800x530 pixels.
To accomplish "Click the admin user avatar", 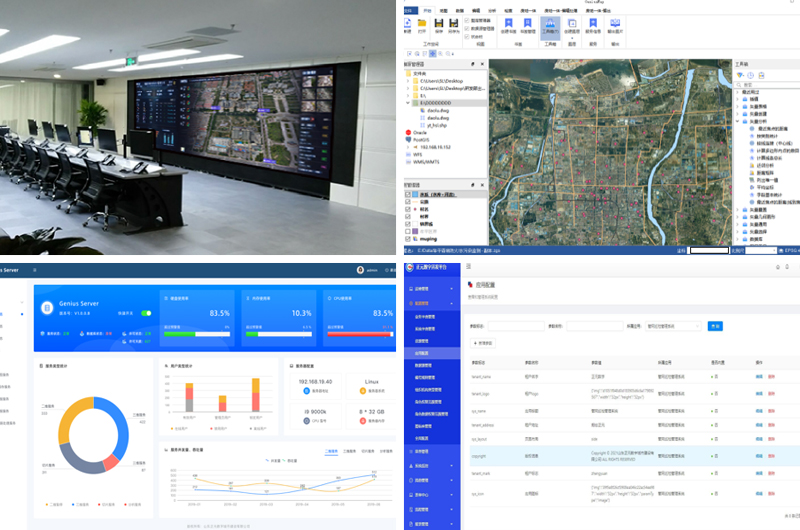I will pyautogui.click(x=359, y=270).
